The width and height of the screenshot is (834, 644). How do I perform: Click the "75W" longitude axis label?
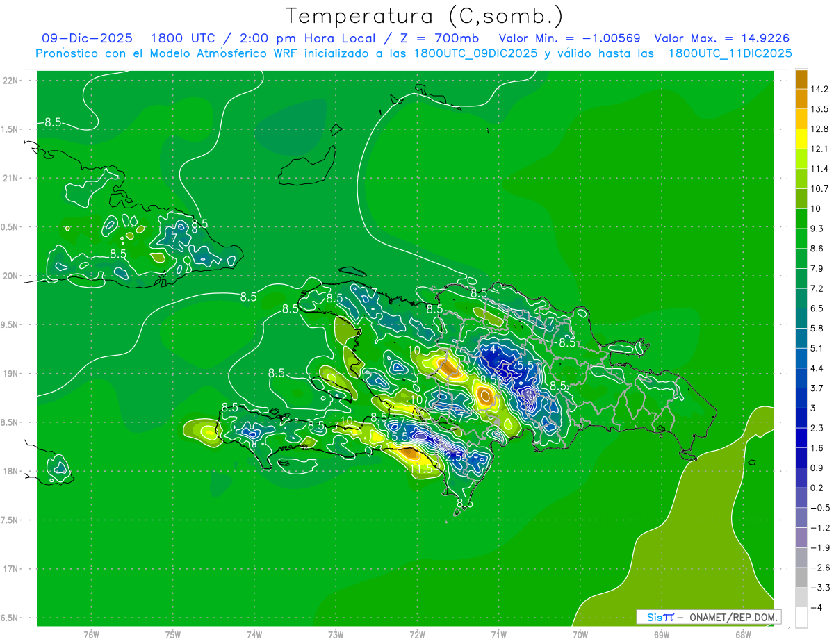pos(172,635)
